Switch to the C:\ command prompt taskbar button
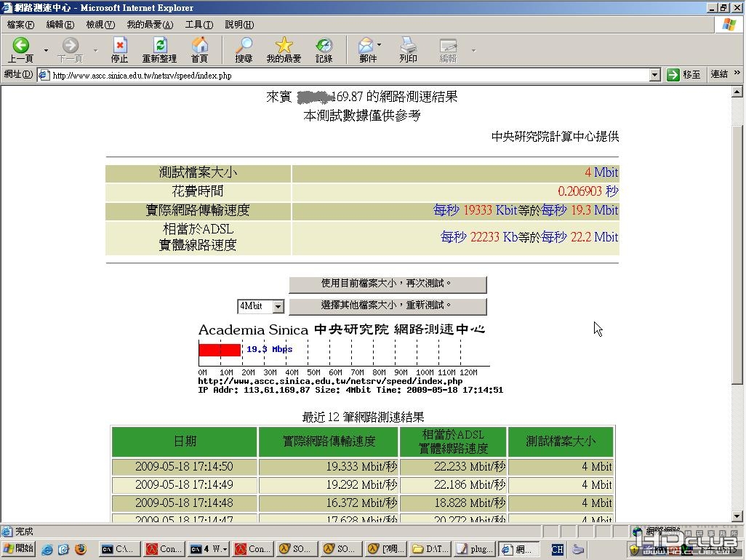Viewport: 746px width, 560px height. pos(119,549)
